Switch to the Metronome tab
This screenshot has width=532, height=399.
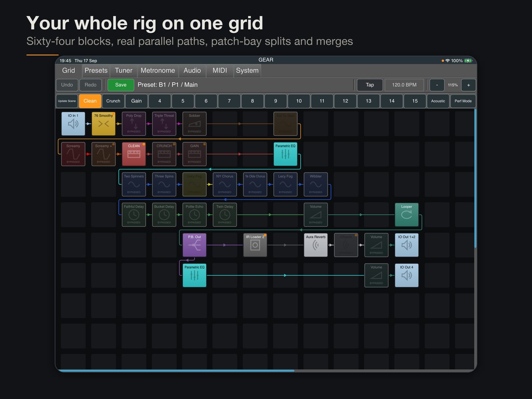158,71
